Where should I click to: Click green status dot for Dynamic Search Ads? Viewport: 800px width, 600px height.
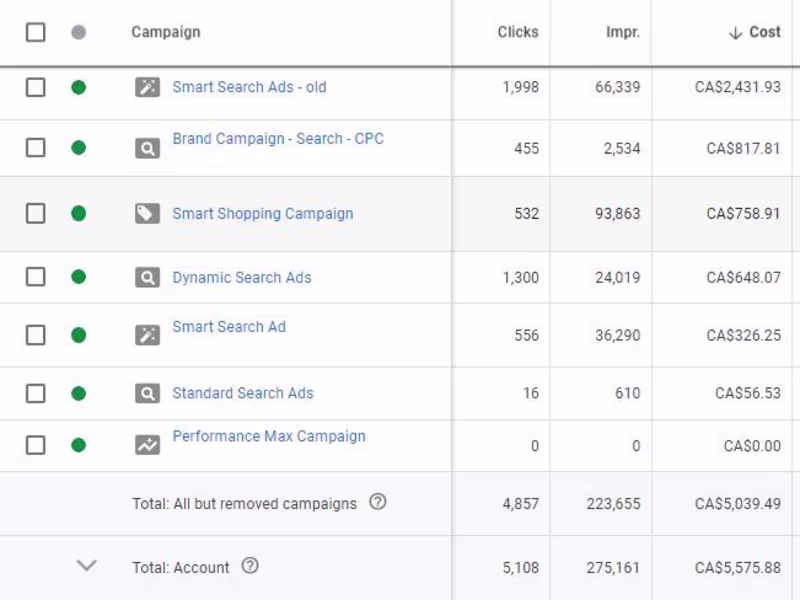pyautogui.click(x=78, y=277)
